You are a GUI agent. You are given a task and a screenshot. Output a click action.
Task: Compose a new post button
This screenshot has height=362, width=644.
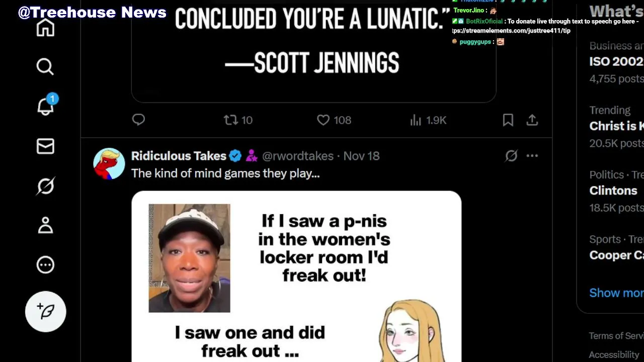pos(46,312)
